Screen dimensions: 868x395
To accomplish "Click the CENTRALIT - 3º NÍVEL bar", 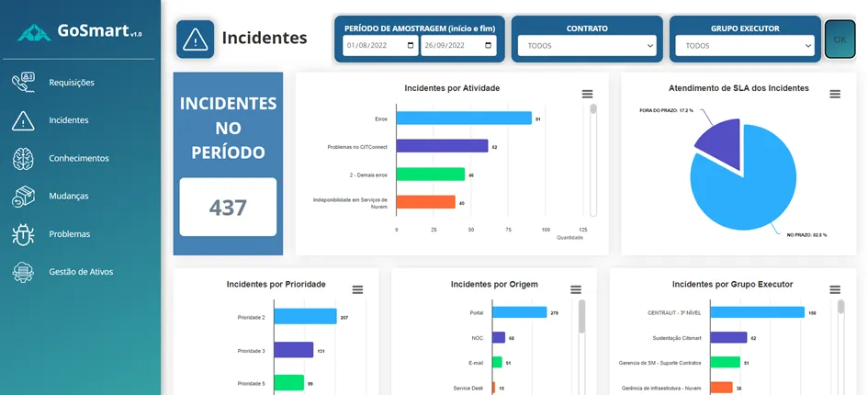I will [x=757, y=312].
